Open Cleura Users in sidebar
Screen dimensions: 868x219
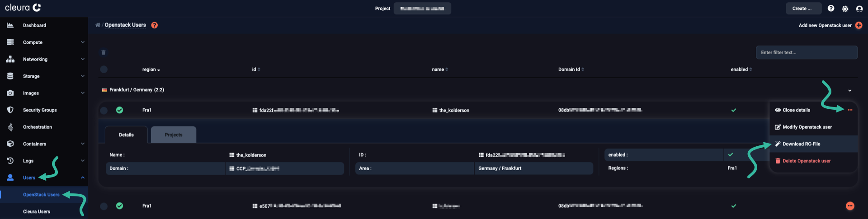(37, 211)
